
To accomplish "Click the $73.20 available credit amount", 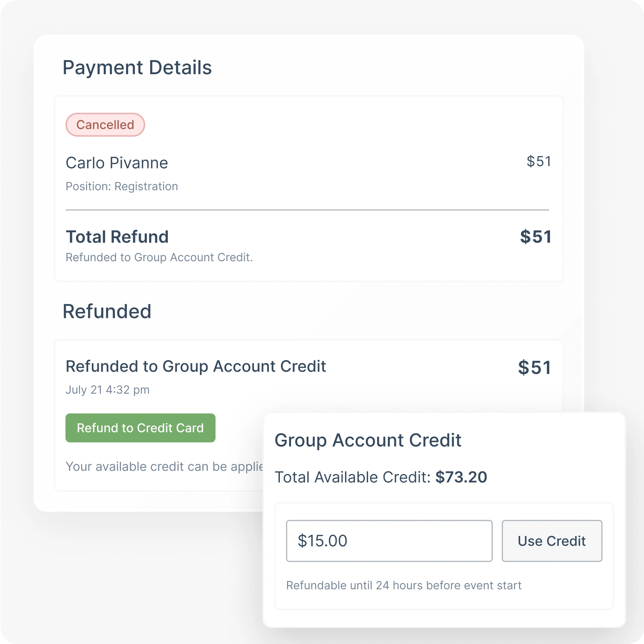I will (x=461, y=478).
